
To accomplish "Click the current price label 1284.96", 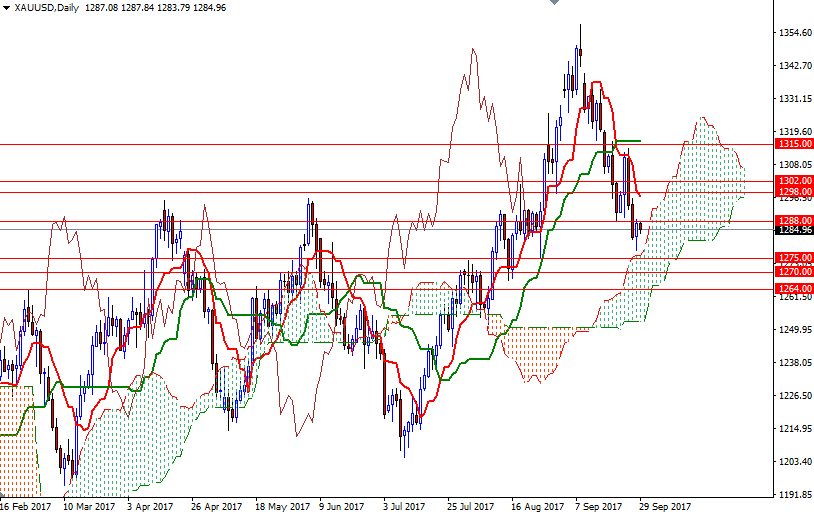I will point(794,230).
